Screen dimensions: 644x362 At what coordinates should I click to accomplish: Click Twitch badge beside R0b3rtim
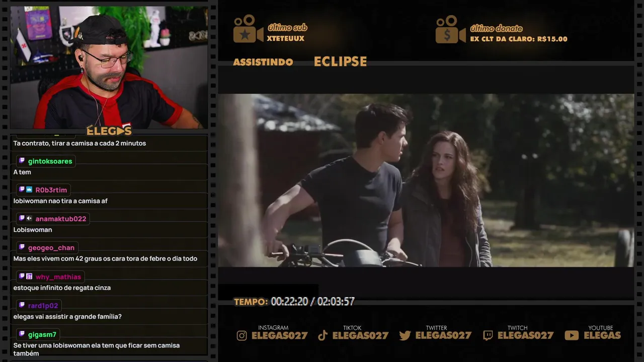(22, 190)
